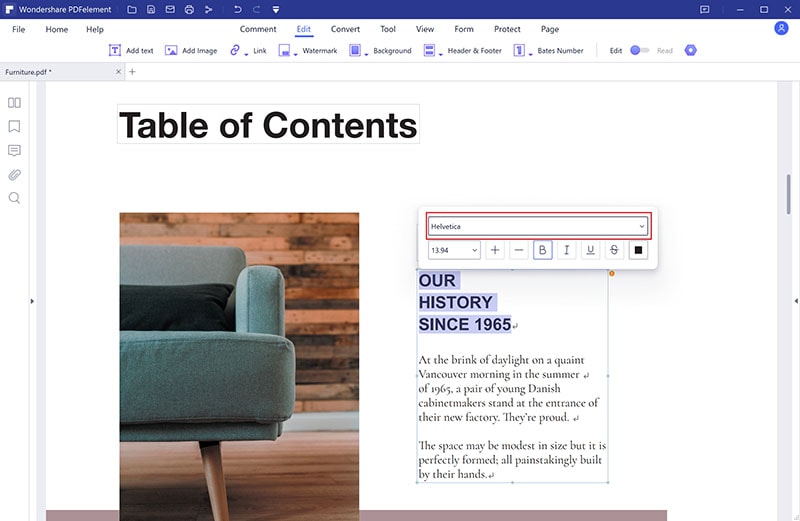Click the Table of Contents heading

click(x=268, y=125)
